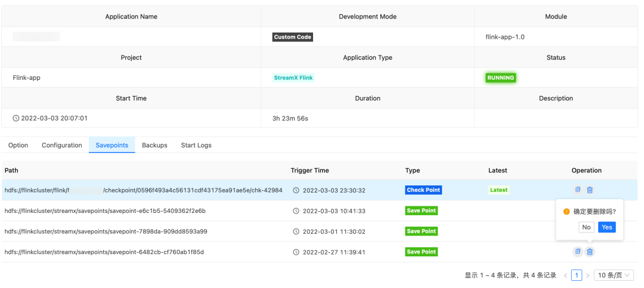Click clock icon next to 2022-03-01 11:30:02
The width and height of the screenshot is (644, 288).
[x=296, y=231]
